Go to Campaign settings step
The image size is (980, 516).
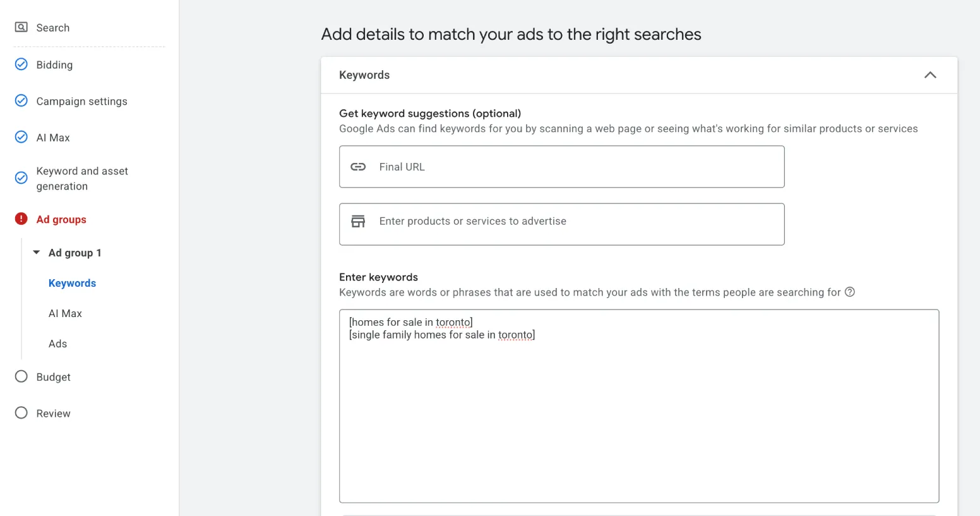81,101
